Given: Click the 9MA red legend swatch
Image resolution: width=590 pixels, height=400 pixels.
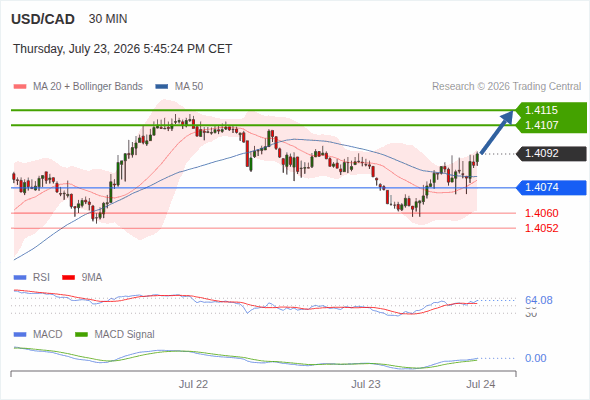Looking at the screenshot, I should tap(68, 278).
